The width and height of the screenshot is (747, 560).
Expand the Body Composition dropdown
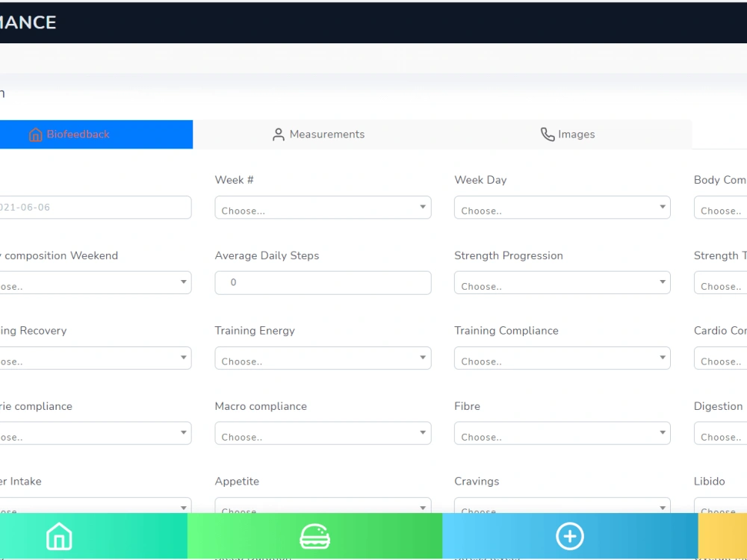[x=720, y=208]
